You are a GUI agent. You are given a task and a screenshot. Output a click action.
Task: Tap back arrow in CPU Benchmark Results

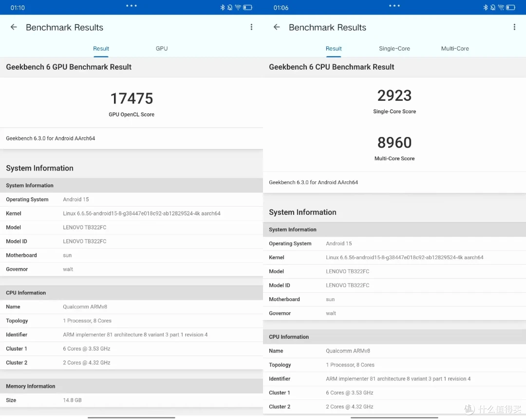point(277,27)
